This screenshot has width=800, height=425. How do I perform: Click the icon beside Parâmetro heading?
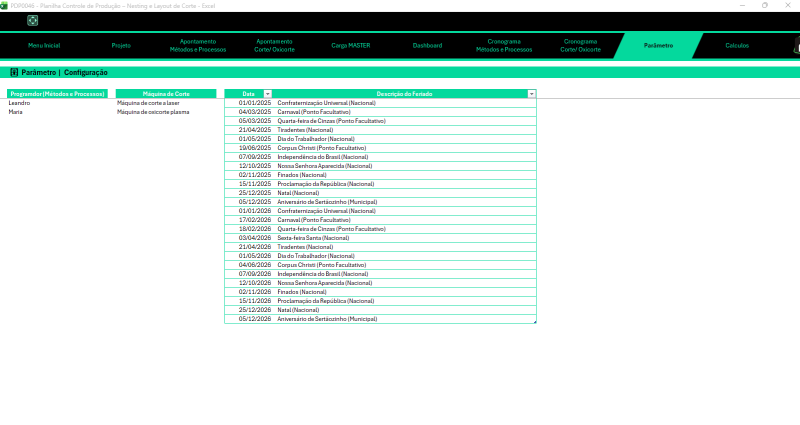coord(14,73)
